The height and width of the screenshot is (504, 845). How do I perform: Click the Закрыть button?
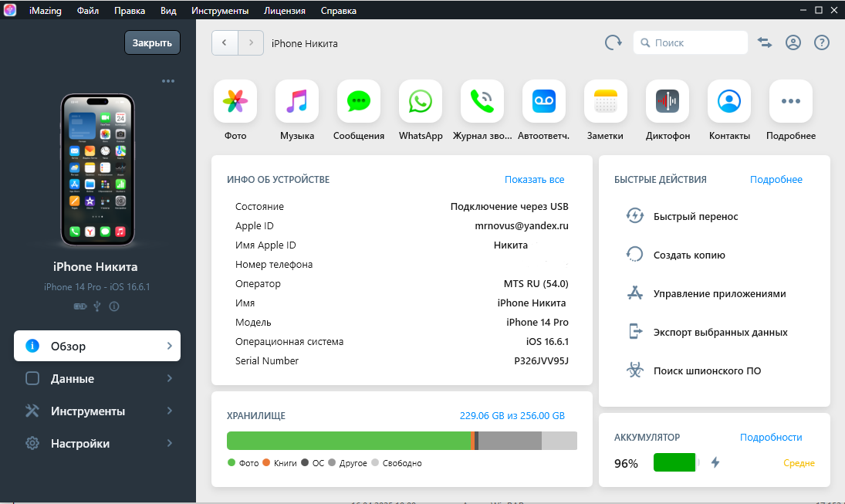(152, 43)
